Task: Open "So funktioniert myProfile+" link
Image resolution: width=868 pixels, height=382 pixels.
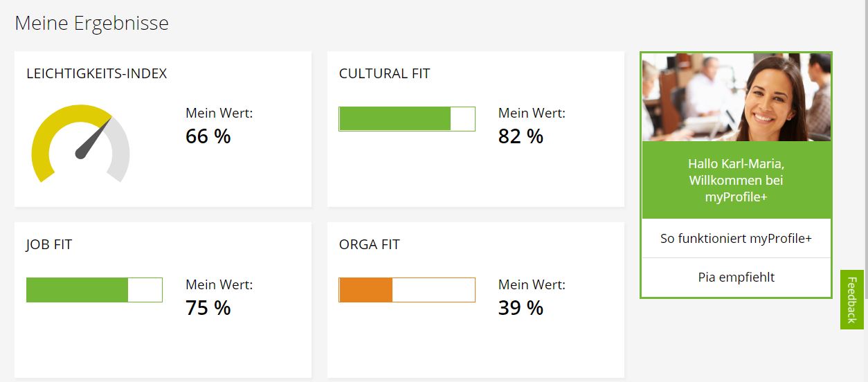Action: [736, 239]
